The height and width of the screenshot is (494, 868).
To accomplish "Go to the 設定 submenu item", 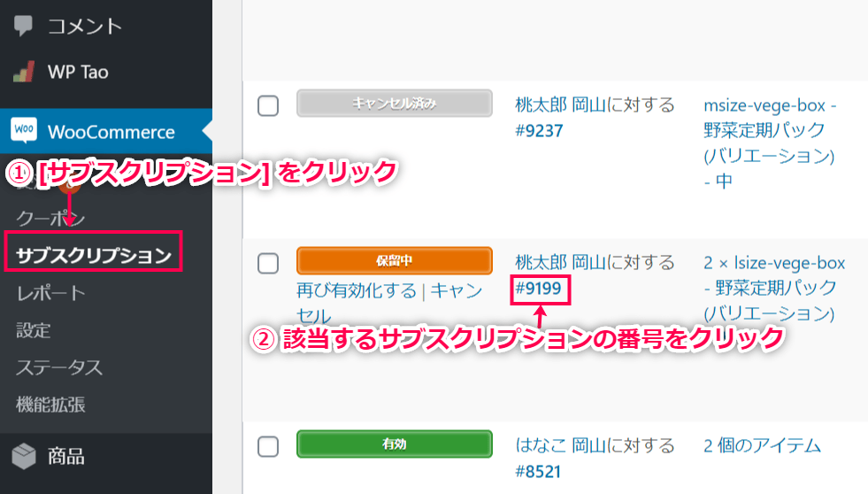I will 34,330.
